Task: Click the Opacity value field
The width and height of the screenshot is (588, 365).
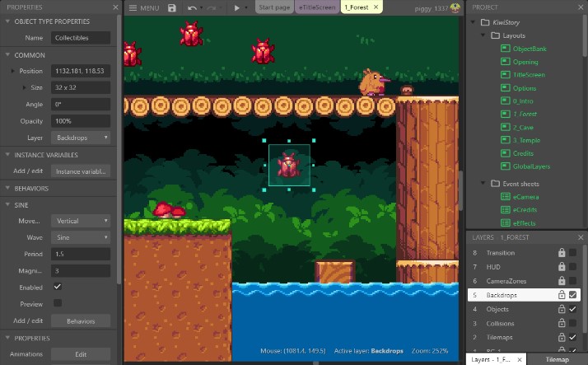Action: (81, 121)
